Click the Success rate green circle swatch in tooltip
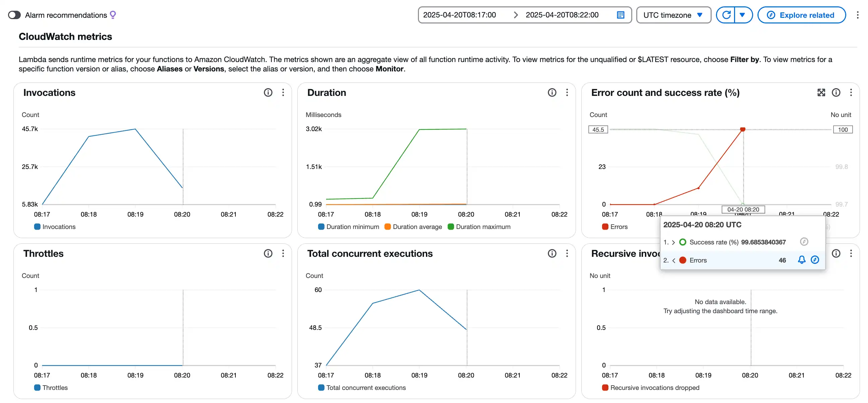Screen dimensions: 868x403 tap(683, 242)
